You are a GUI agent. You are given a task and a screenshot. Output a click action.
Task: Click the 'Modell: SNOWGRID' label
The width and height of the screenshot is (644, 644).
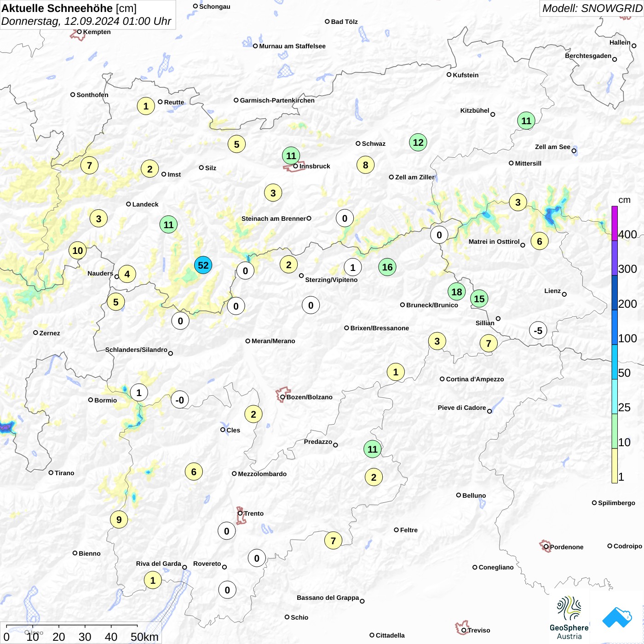(x=592, y=8)
